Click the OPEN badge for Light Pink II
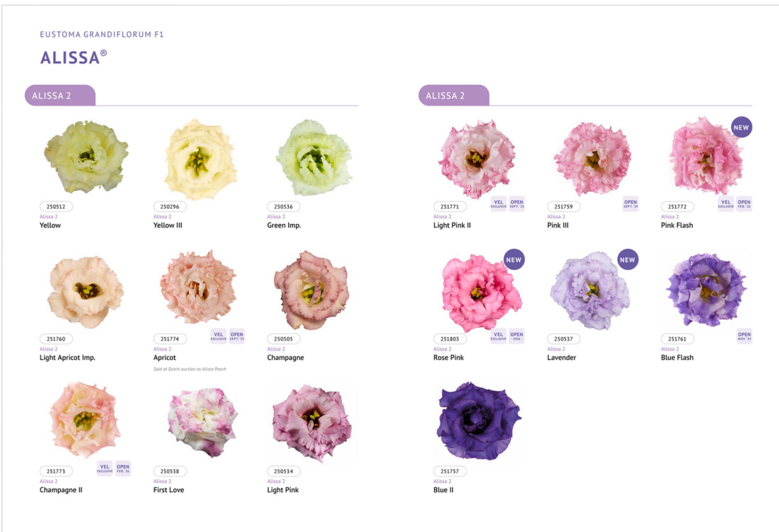The height and width of the screenshot is (532, 779). (517, 204)
